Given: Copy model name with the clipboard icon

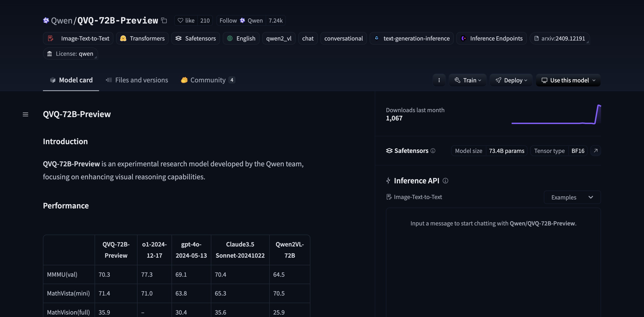Looking at the screenshot, I should coord(164,21).
